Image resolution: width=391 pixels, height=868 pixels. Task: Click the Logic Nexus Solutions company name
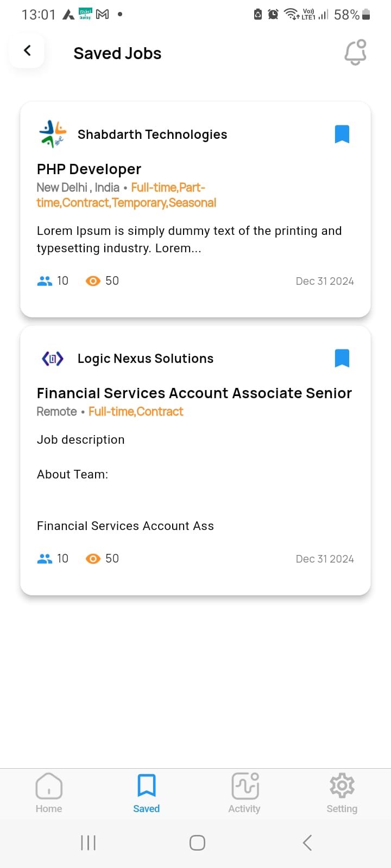click(x=145, y=359)
